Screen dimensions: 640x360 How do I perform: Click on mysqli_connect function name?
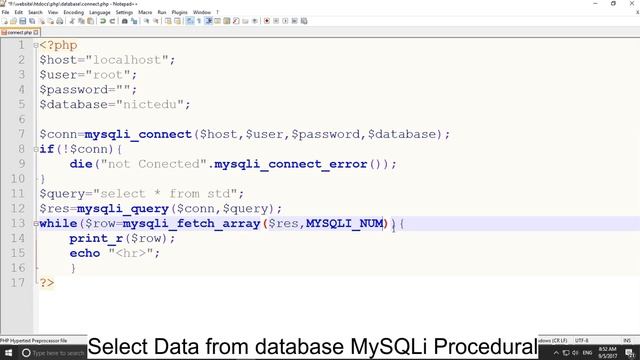[138, 134]
